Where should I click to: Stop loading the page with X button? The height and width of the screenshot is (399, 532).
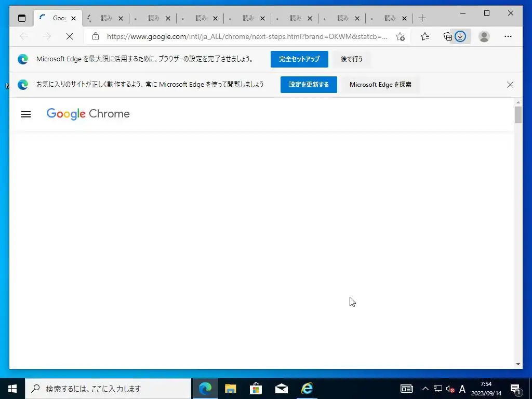click(x=70, y=36)
